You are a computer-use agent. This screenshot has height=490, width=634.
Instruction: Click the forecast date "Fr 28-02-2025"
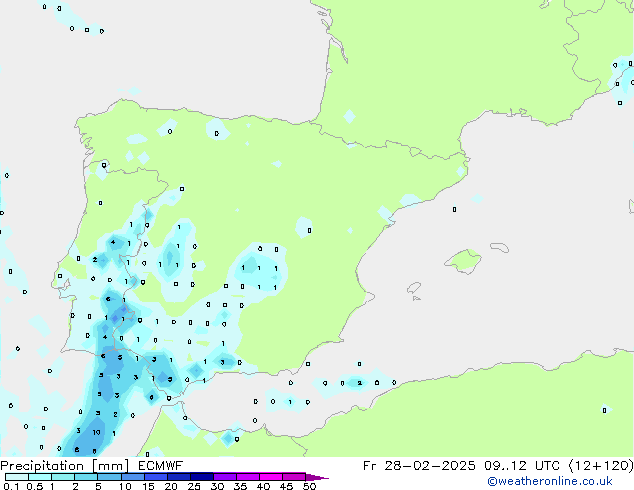tap(419, 466)
